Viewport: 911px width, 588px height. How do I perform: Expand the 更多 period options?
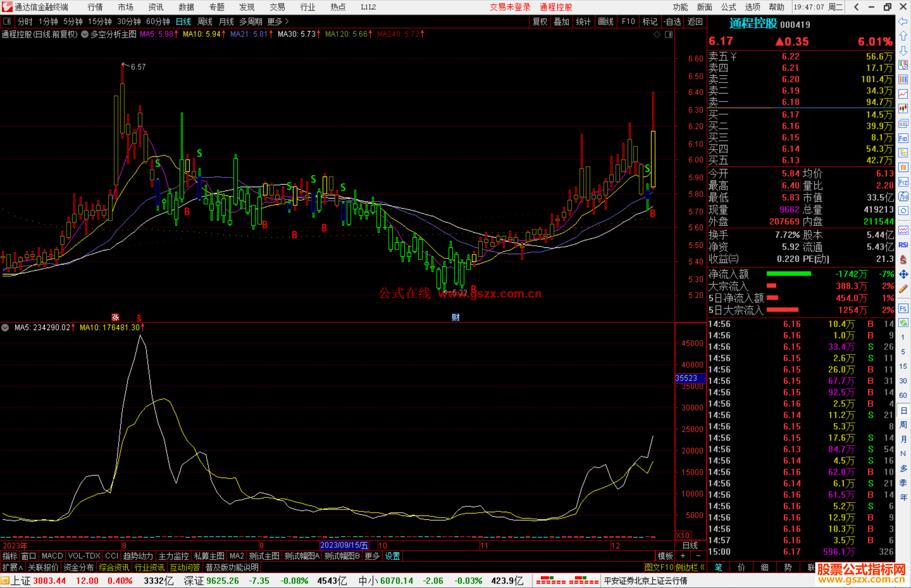(278, 21)
